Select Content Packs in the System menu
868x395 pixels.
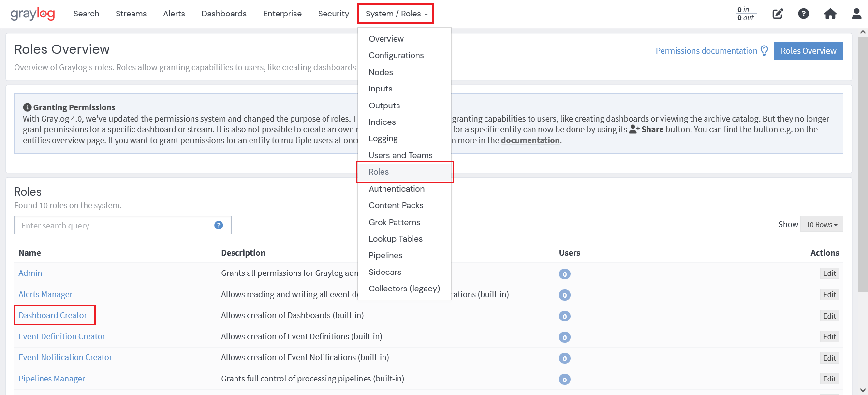pyautogui.click(x=404, y=205)
